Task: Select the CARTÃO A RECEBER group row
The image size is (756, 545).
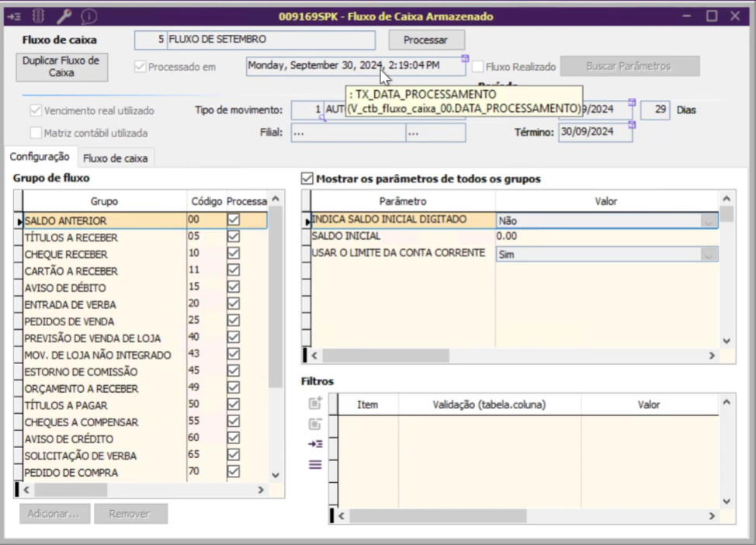Action: point(144,271)
